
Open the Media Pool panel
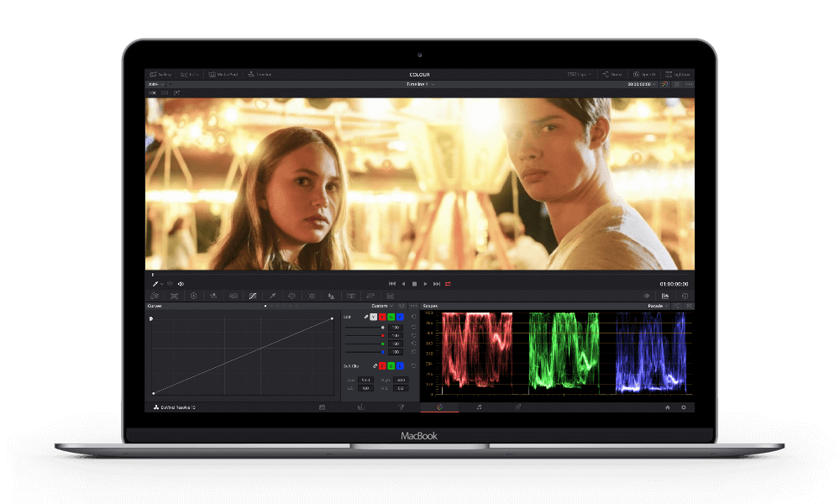click(223, 74)
